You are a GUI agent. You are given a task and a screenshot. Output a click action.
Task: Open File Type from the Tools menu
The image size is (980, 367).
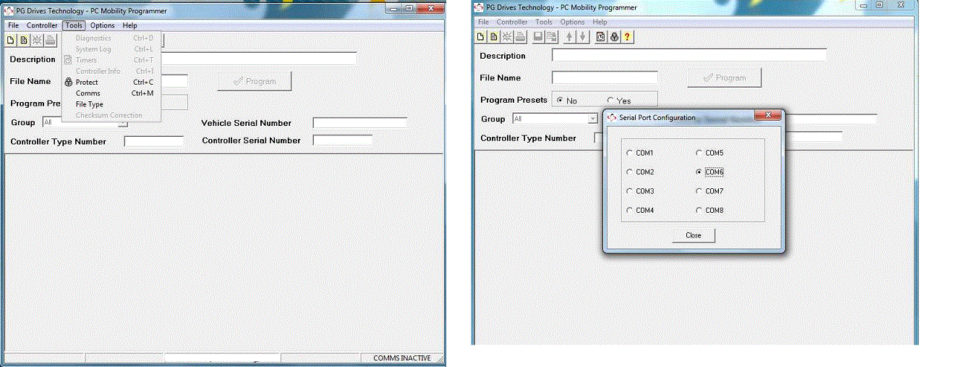[x=89, y=104]
